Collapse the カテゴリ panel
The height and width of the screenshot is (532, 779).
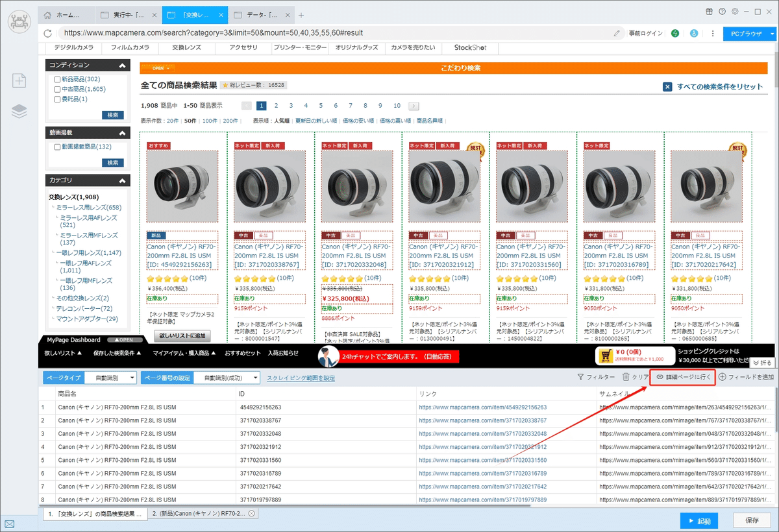click(x=122, y=180)
